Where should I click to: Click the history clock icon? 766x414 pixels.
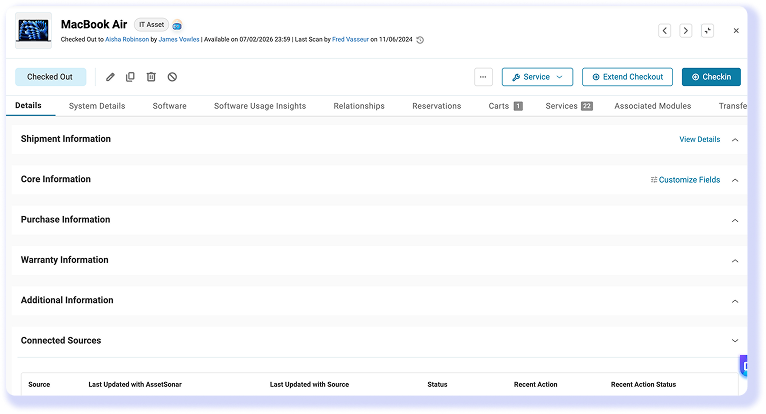click(x=420, y=40)
